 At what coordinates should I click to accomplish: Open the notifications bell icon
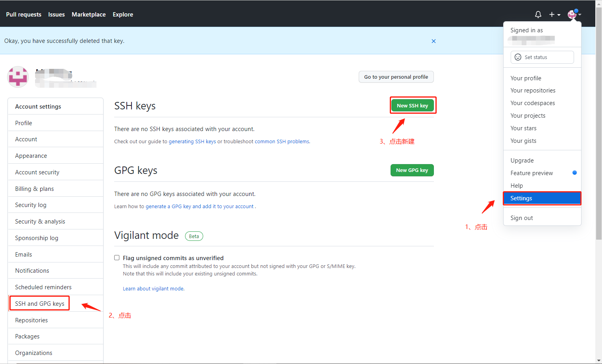[x=538, y=14]
